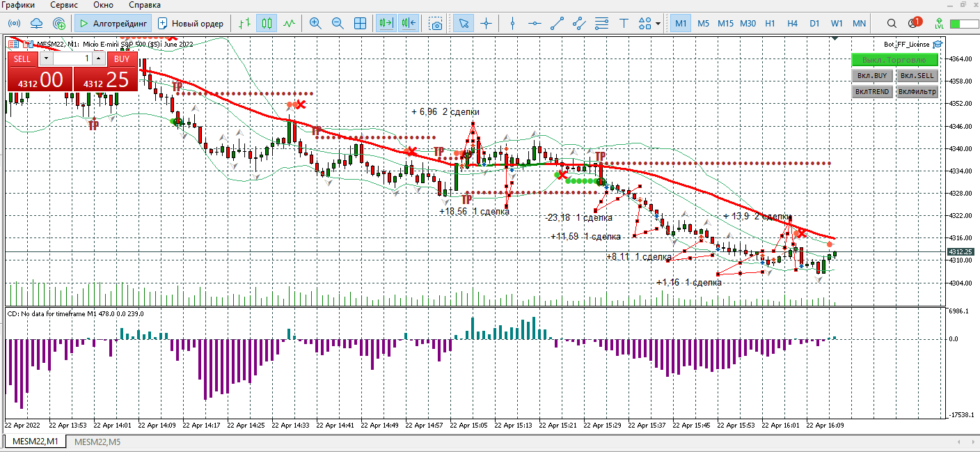Viewport: 980px width, 452px height.
Task: Switch to the MESM22,M1 chart tab
Action: 35,442
